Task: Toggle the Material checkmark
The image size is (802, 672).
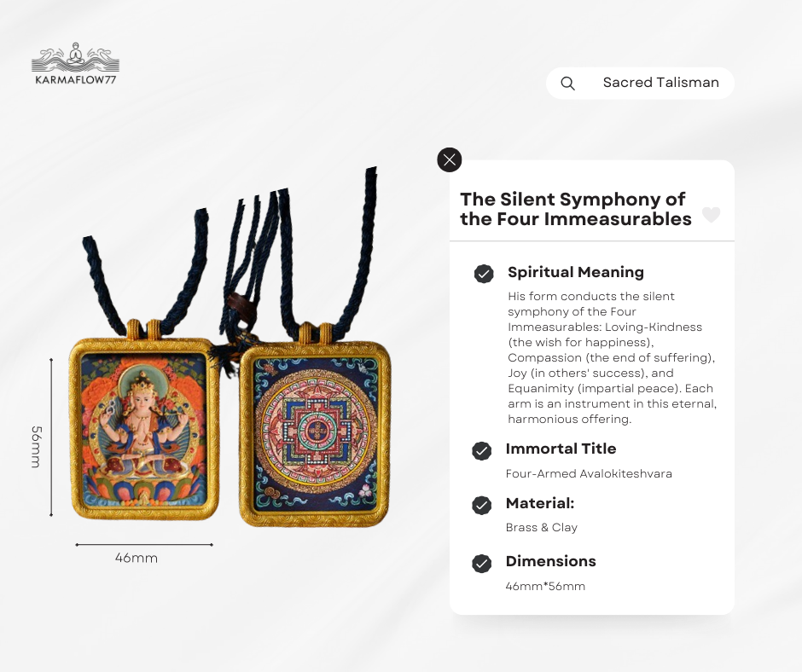Action: pos(481,505)
